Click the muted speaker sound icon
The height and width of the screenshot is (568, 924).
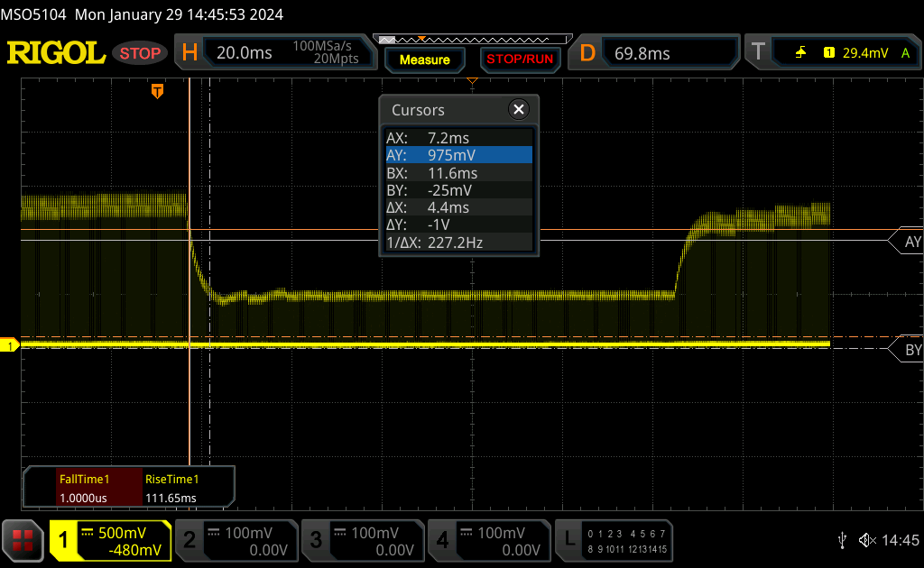coord(867,540)
